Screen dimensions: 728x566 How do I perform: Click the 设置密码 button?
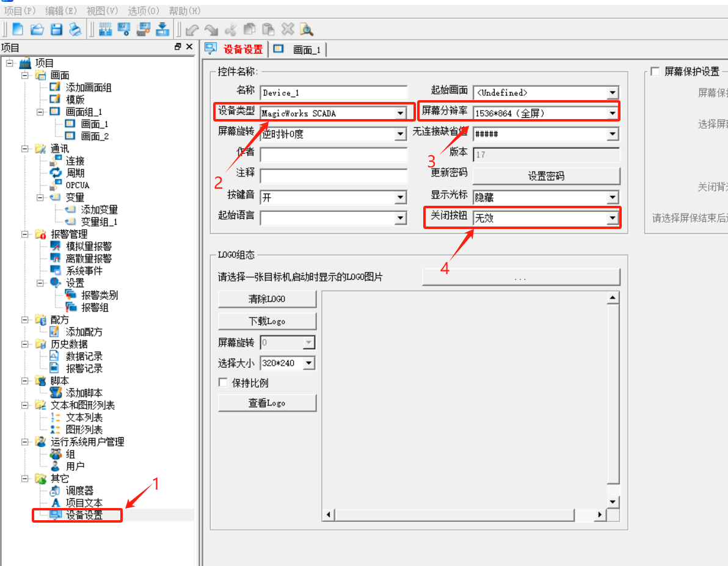tap(546, 176)
